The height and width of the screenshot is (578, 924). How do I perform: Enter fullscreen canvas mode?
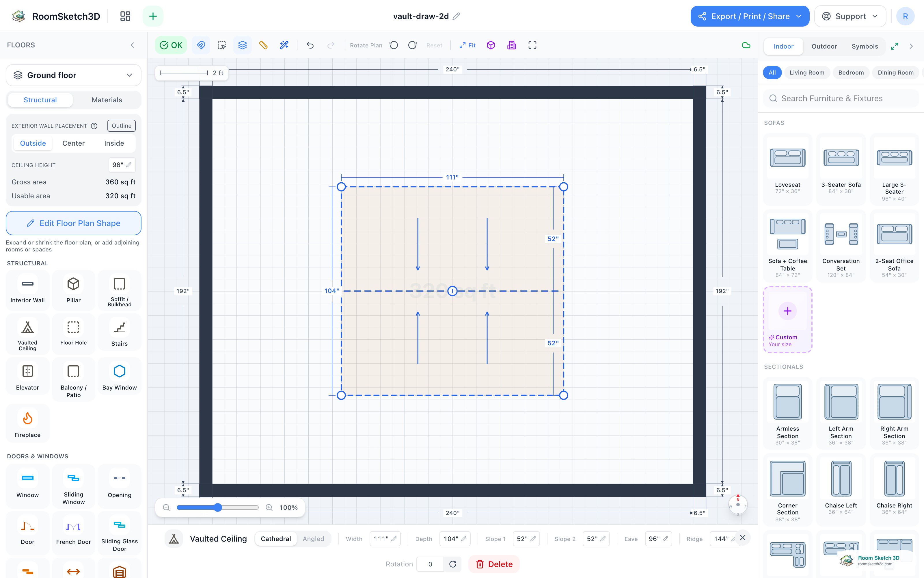point(532,45)
